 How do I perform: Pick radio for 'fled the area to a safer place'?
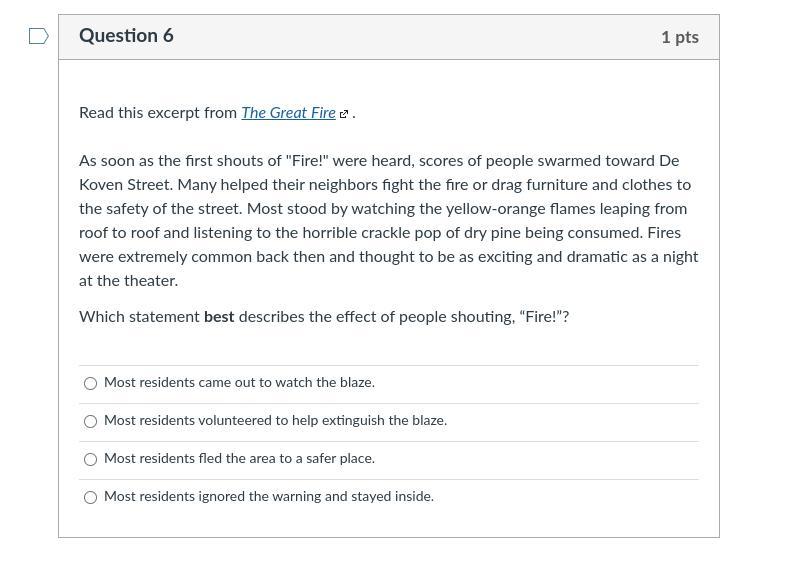(x=91, y=459)
